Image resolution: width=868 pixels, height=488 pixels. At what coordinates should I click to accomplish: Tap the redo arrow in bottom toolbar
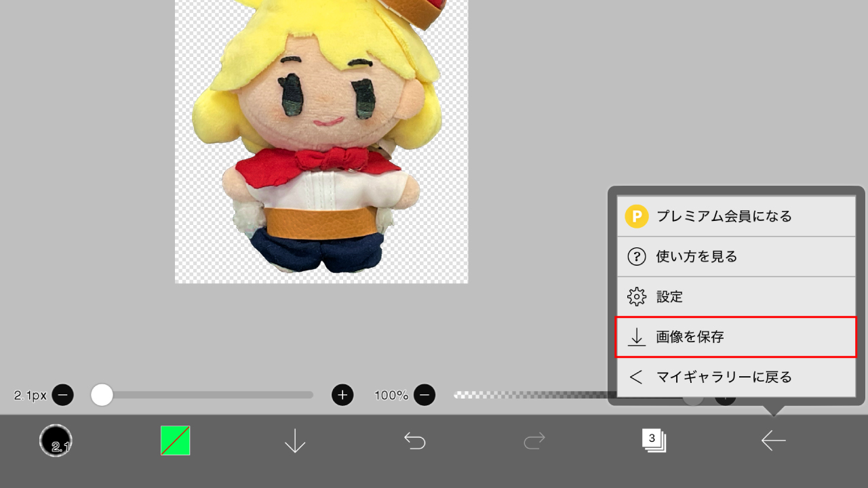click(534, 441)
